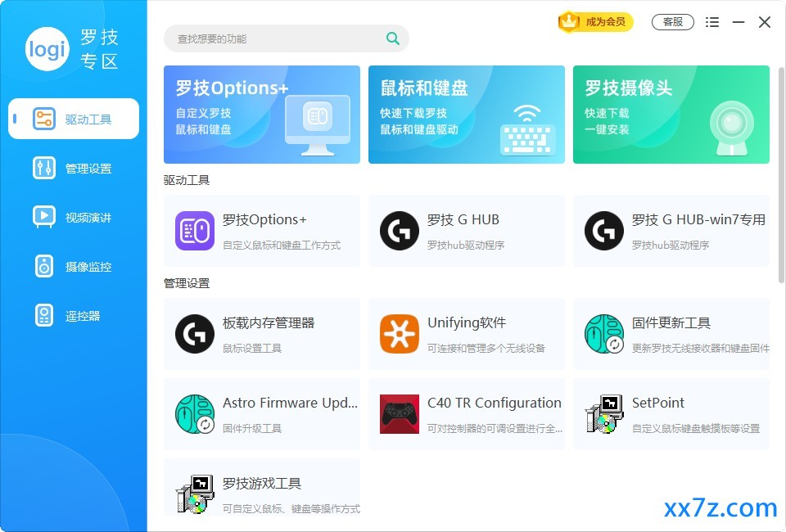Click monitor icon on Options+ banner
The height and width of the screenshot is (532, 786).
pyautogui.click(x=318, y=125)
